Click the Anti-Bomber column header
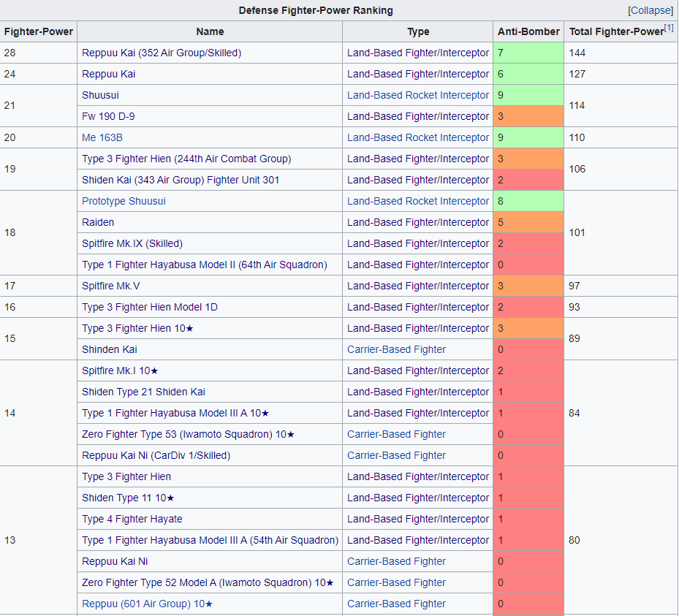 pos(528,31)
